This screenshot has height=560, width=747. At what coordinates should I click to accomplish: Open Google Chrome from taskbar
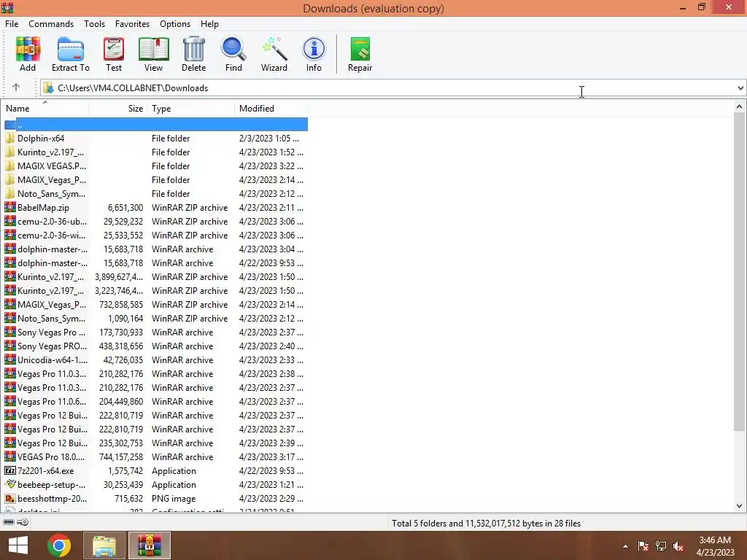[x=59, y=545]
